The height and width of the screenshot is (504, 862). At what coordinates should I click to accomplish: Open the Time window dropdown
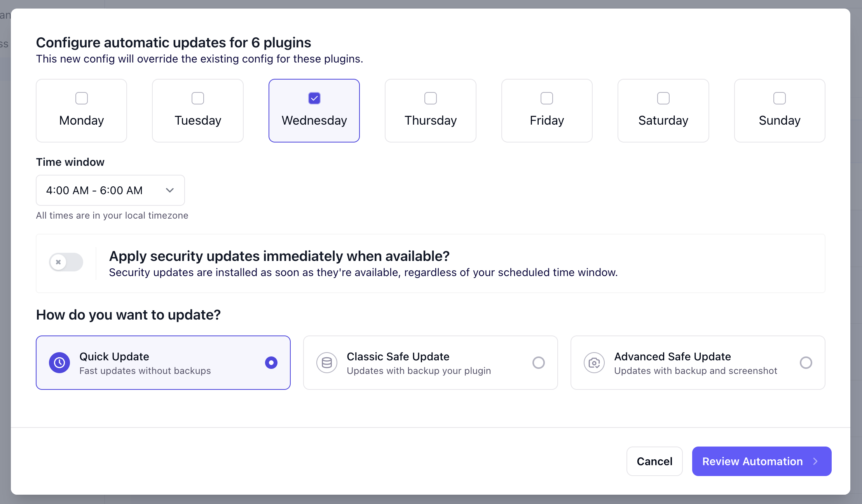click(x=110, y=190)
